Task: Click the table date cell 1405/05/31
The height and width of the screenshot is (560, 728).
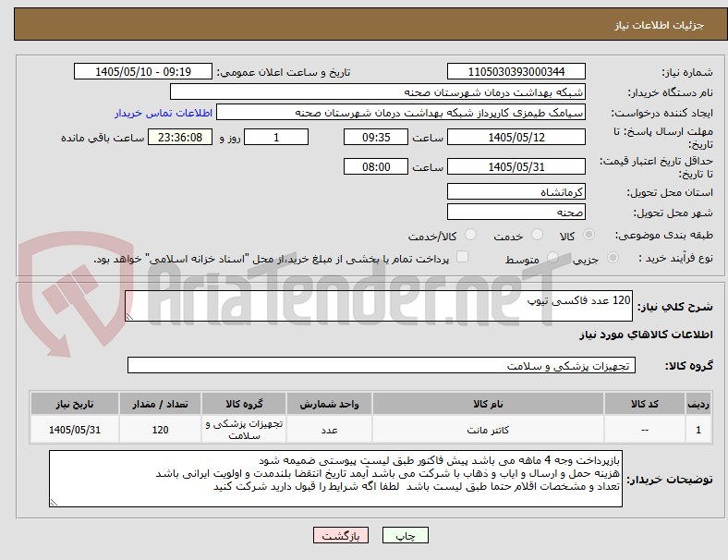Action: (x=75, y=430)
